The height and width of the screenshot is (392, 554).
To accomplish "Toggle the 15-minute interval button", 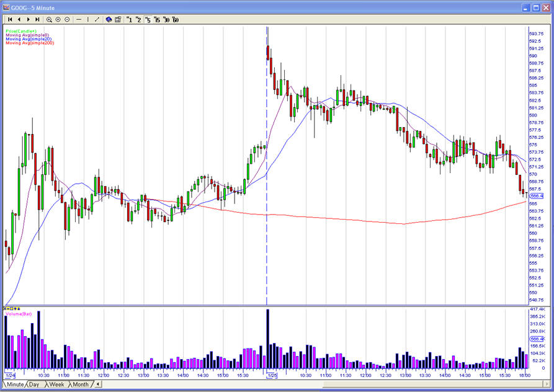I will tap(157, 20).
